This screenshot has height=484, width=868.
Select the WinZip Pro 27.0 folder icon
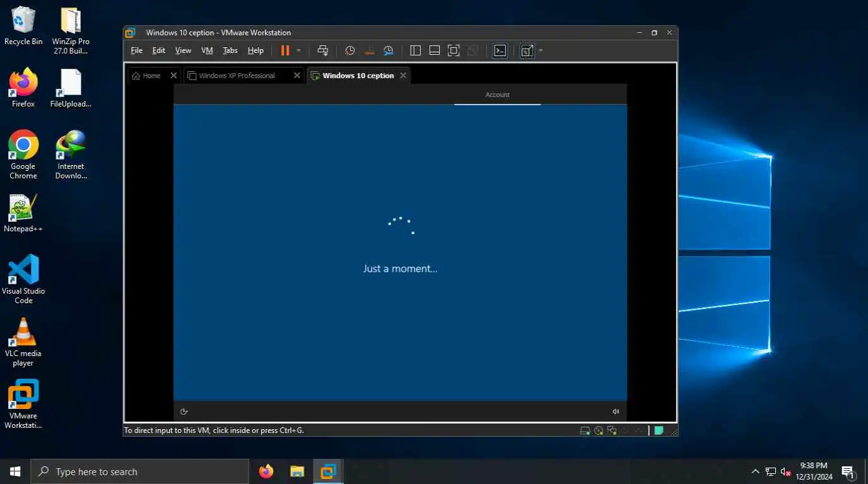point(71,30)
